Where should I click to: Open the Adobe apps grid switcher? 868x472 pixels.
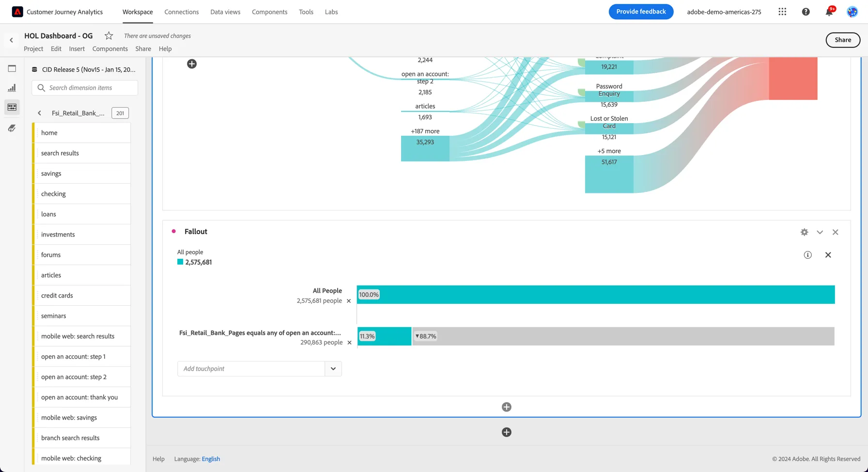tap(782, 12)
